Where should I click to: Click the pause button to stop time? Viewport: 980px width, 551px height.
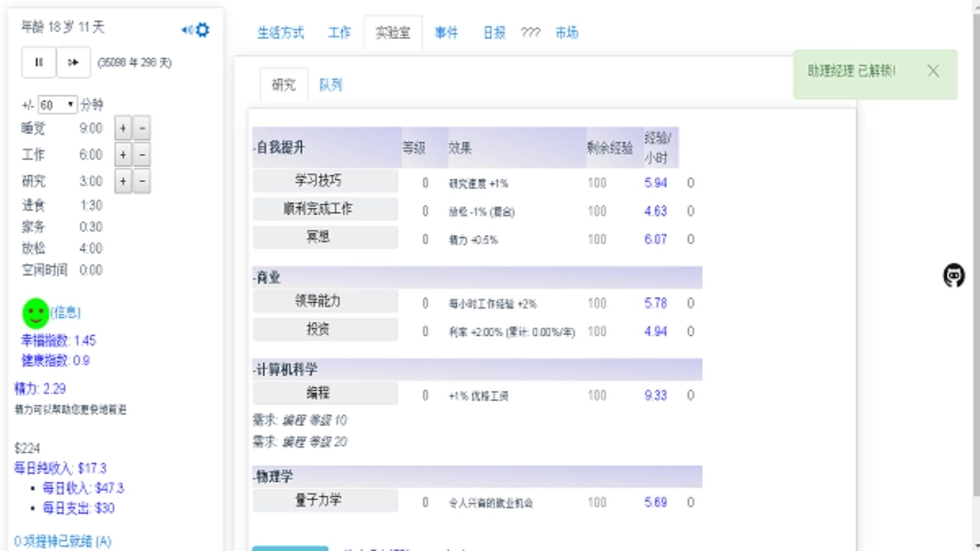pos(38,62)
